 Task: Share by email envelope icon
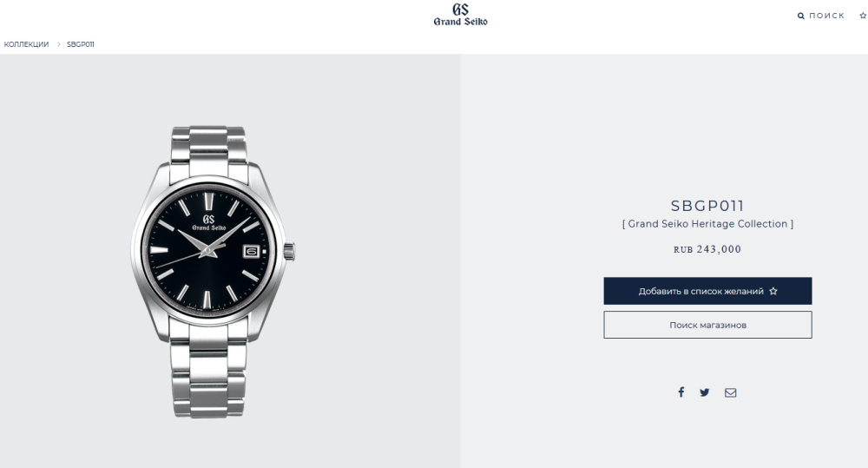click(x=731, y=392)
